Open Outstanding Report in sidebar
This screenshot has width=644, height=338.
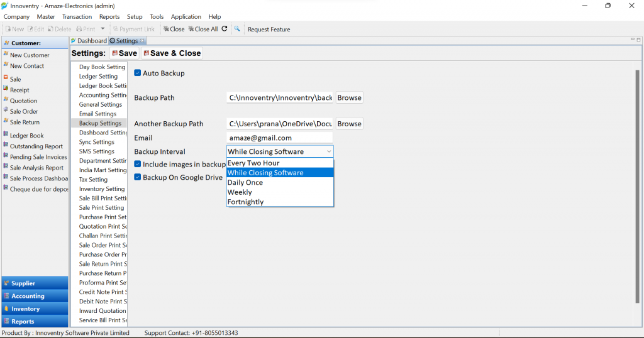(x=36, y=146)
